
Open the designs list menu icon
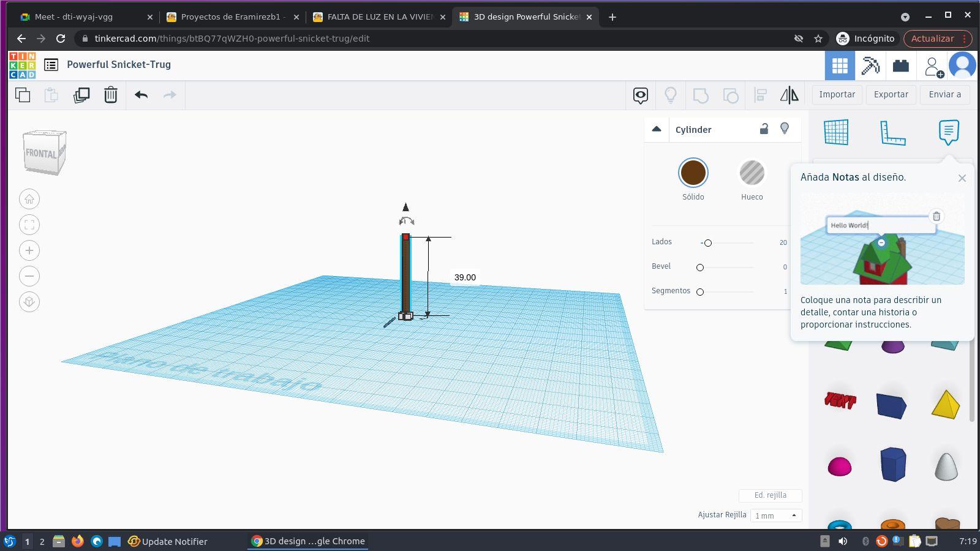coord(51,65)
